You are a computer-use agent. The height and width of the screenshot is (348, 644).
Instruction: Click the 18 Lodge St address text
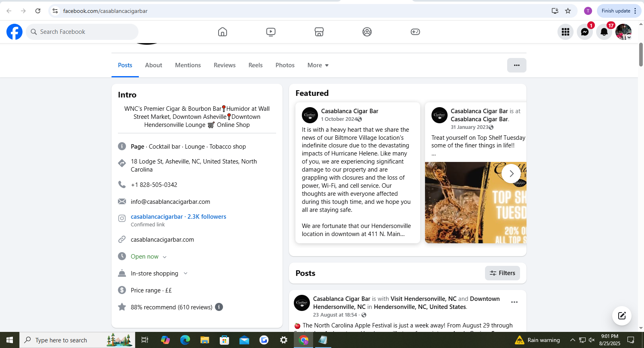pyautogui.click(x=194, y=166)
